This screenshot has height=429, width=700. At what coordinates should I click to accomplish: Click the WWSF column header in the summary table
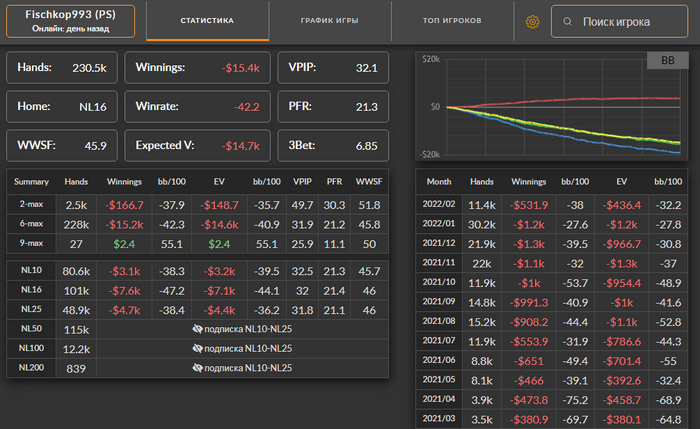coord(369,182)
